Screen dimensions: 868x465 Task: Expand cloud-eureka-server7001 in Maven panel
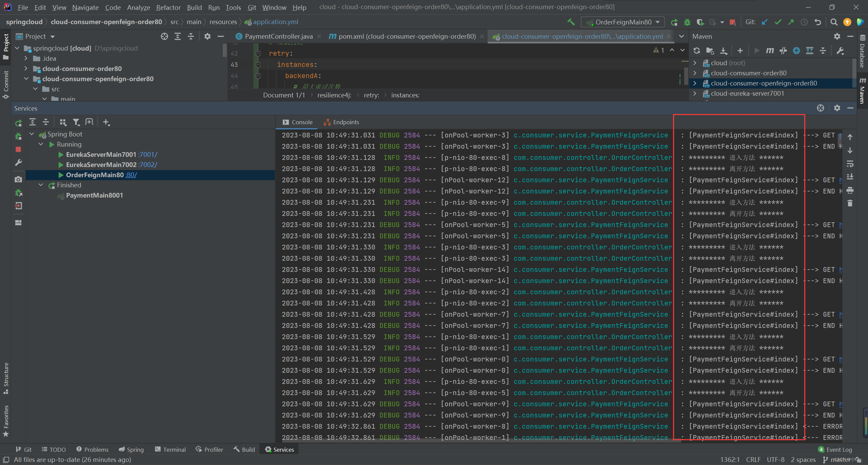coord(695,93)
